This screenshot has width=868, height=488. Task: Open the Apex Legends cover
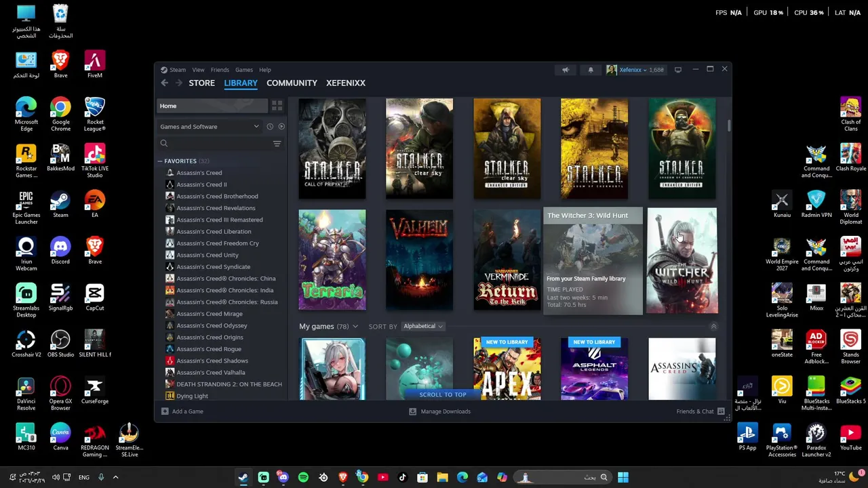coord(507,369)
